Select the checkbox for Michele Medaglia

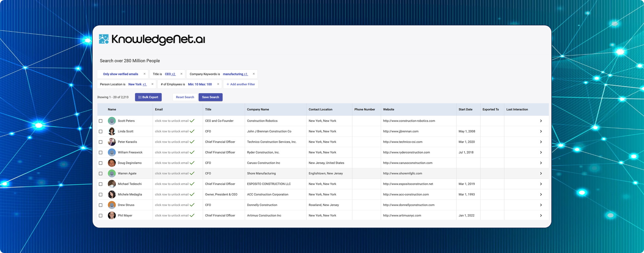coord(100,195)
